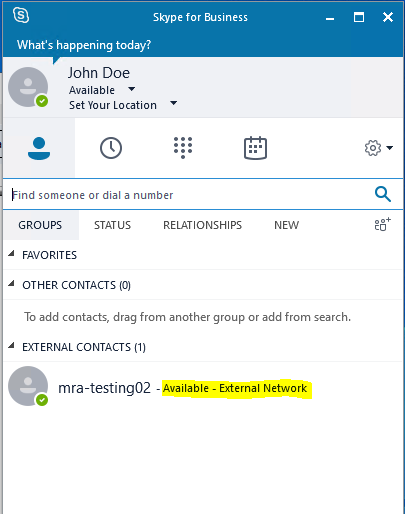Click the Skype logo in title bar
The height and width of the screenshot is (514, 405).
click(21, 15)
